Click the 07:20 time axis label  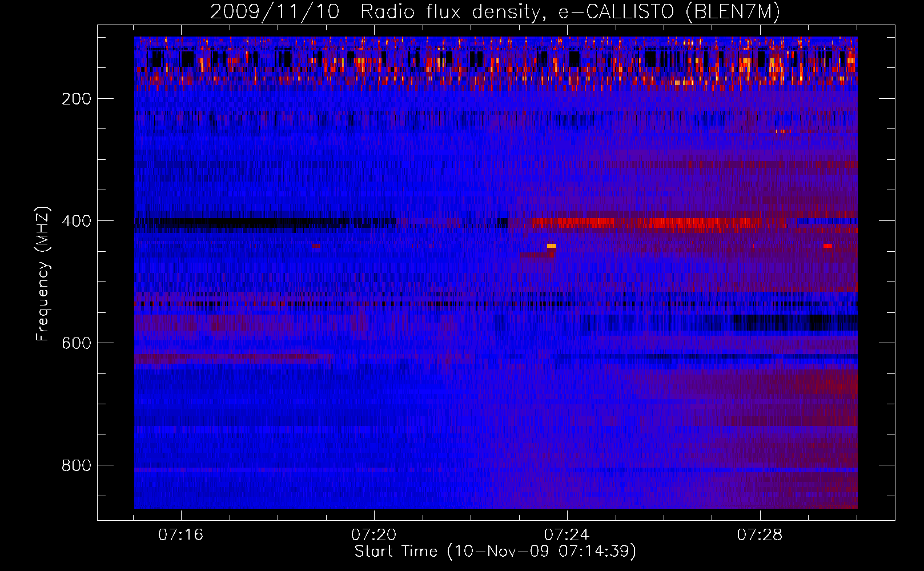(x=373, y=535)
